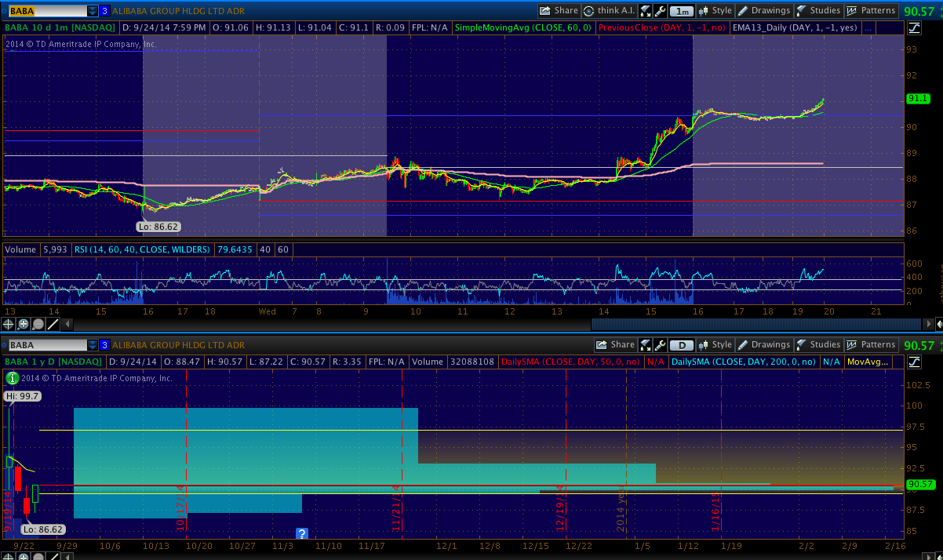Open chart settings wrench in top toolbar
The image size is (943, 560).
(660, 11)
